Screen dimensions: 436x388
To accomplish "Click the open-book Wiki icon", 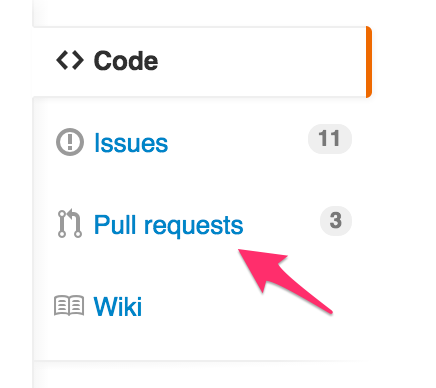I will point(69,305).
